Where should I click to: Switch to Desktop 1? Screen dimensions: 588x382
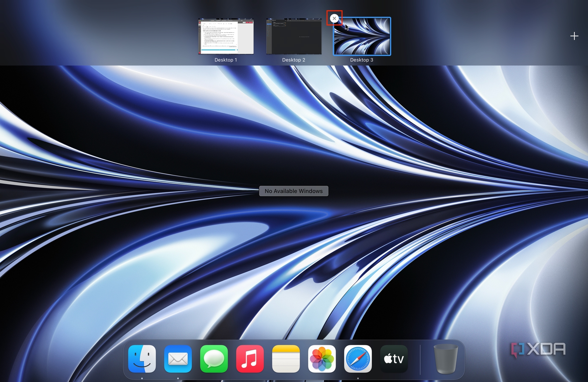pyautogui.click(x=226, y=36)
